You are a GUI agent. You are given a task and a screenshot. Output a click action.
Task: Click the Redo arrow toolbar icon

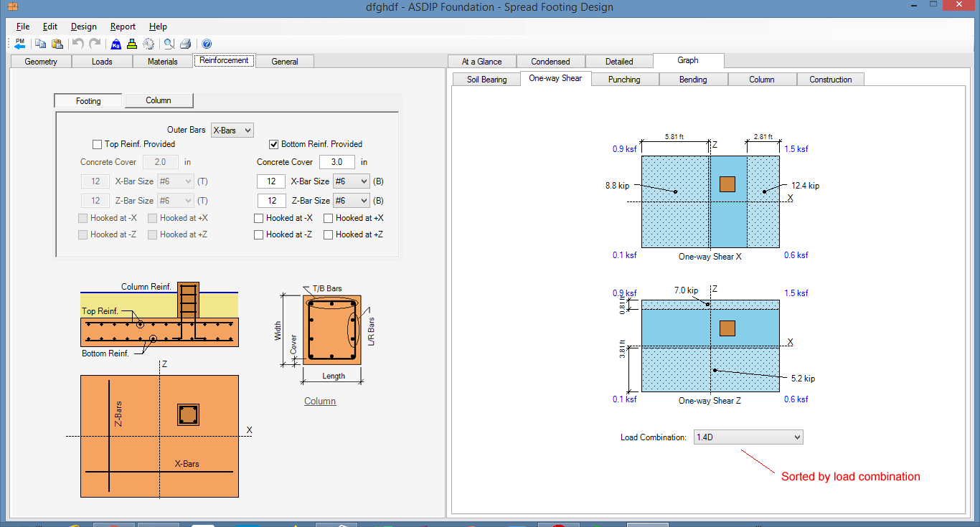click(x=94, y=44)
